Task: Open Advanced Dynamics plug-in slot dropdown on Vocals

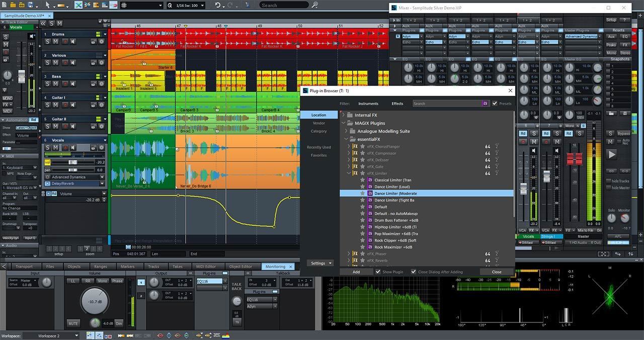Action: coord(102,177)
